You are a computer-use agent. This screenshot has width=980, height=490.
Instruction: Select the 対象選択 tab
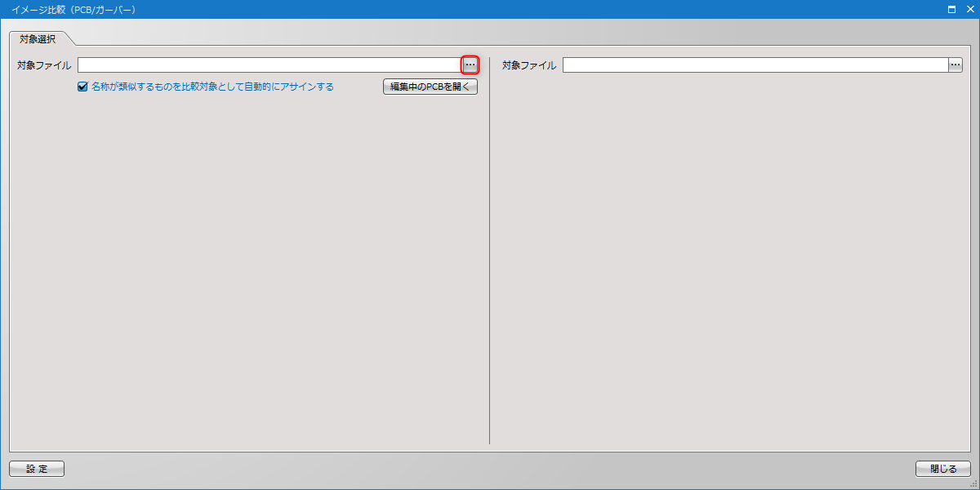click(x=38, y=38)
